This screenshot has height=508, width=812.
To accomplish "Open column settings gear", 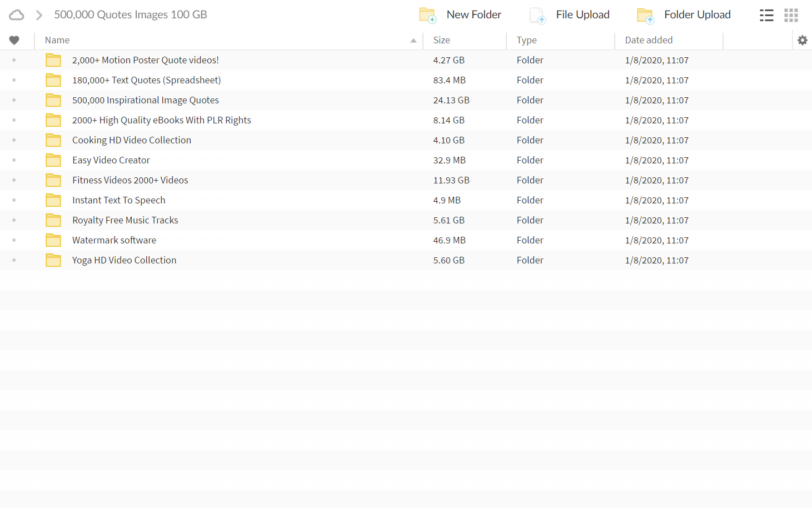I will 802,40.
